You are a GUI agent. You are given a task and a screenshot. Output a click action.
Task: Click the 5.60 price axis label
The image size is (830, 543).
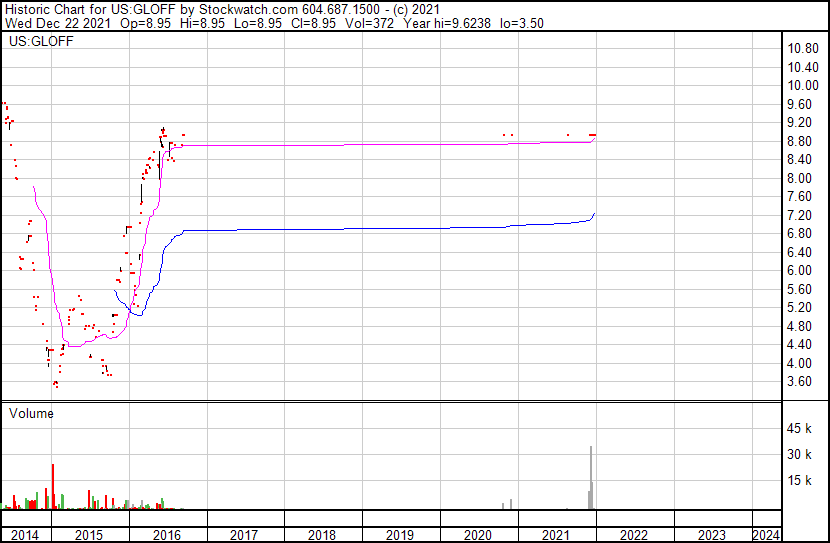(x=799, y=289)
